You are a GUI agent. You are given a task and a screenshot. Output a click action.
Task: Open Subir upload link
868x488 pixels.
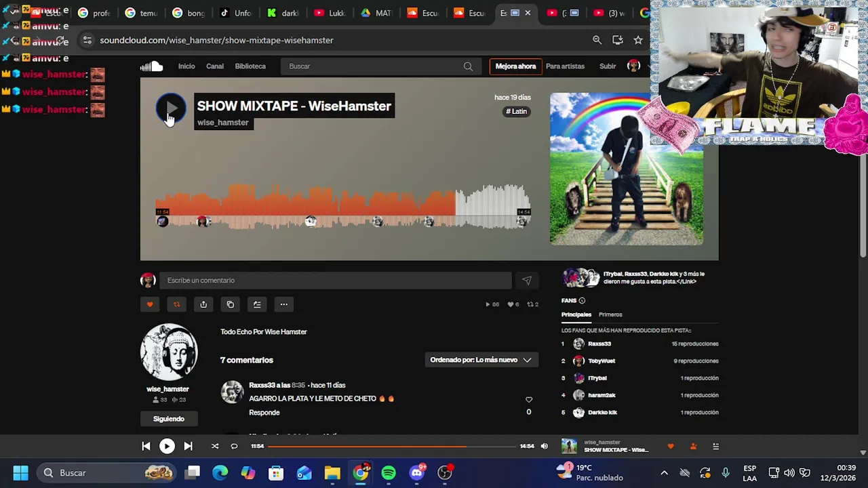point(608,66)
